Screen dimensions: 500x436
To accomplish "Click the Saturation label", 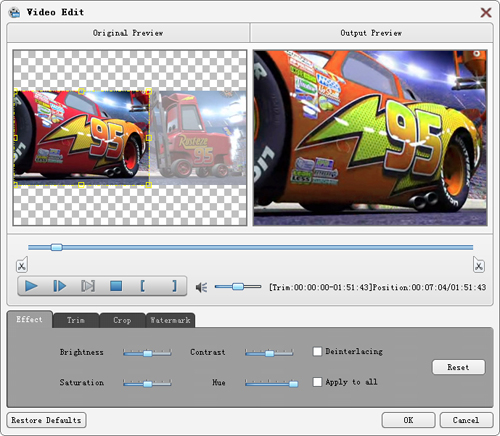I will 82,383.
